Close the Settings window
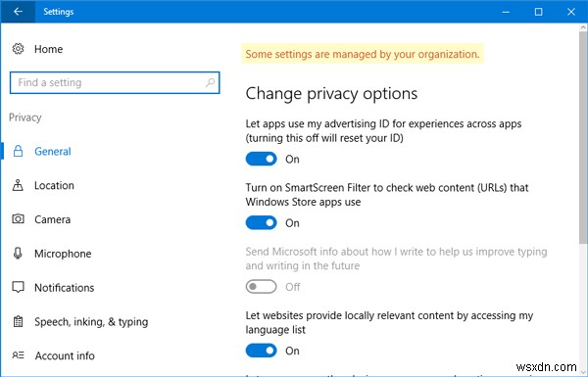 click(x=571, y=12)
